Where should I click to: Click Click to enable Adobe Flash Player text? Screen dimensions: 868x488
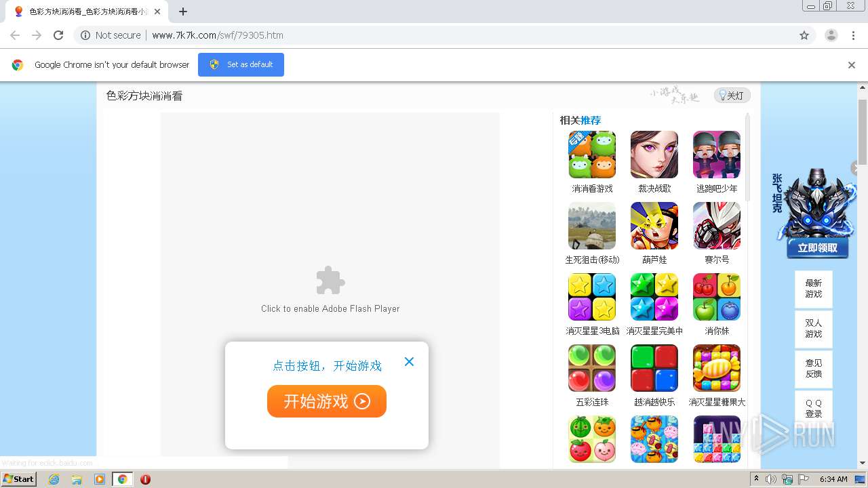point(330,308)
